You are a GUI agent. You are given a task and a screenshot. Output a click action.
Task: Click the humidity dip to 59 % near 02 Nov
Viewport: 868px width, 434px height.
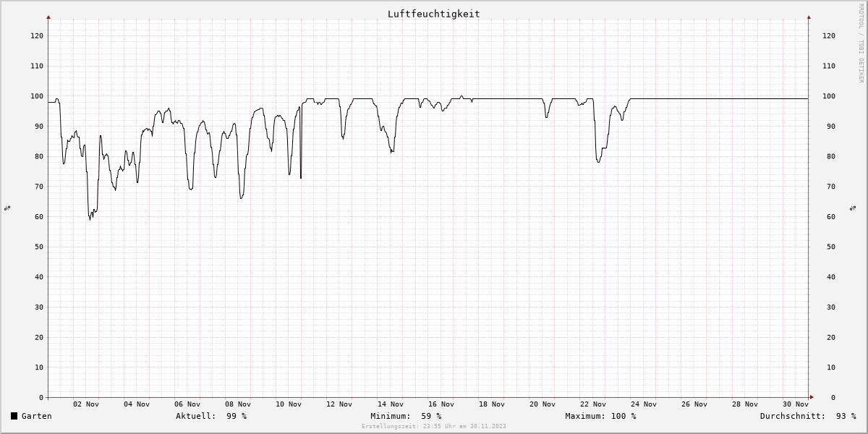click(x=90, y=218)
